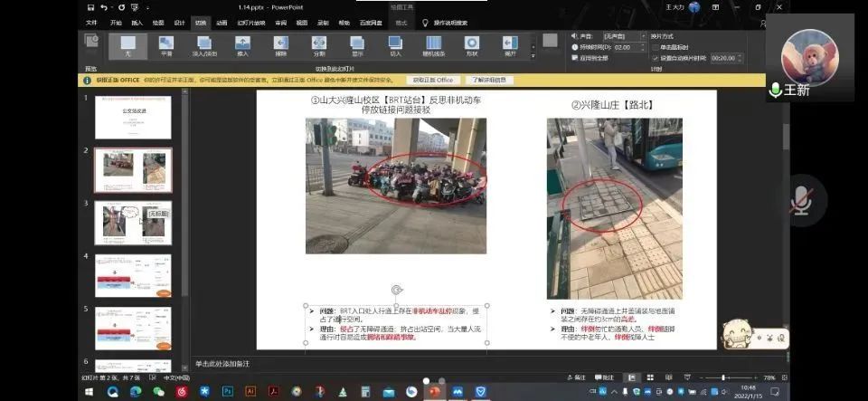Screen dimensions: 868x401
Task: Switch to the 审阅 Review tab
Action: click(280, 24)
